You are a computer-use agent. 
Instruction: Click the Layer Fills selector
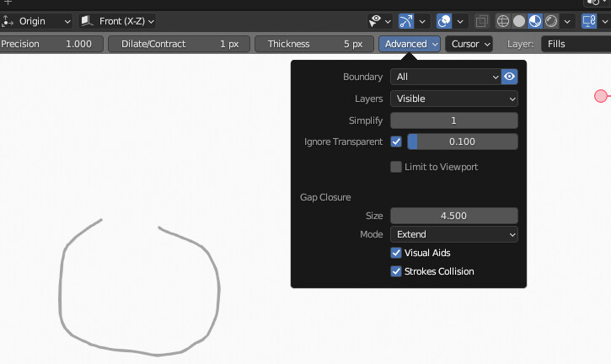pos(576,44)
